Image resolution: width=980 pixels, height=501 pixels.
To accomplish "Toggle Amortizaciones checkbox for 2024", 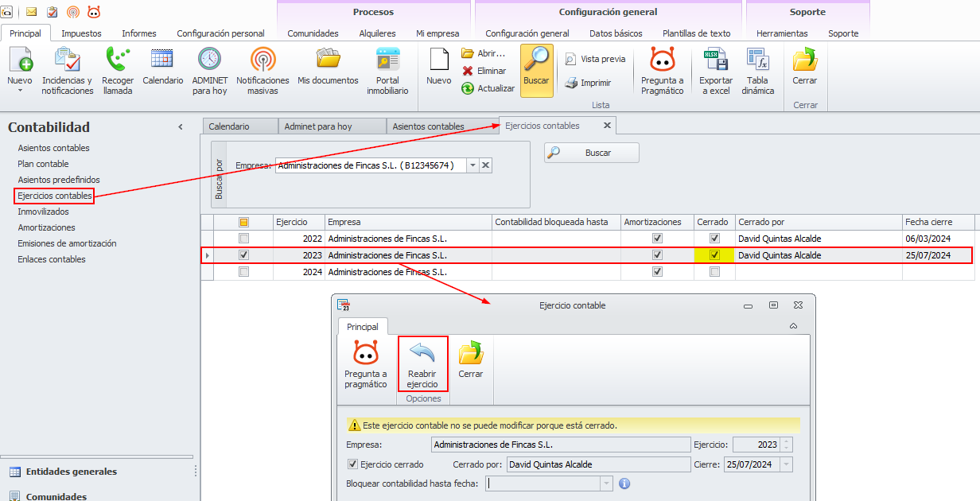I will click(657, 271).
